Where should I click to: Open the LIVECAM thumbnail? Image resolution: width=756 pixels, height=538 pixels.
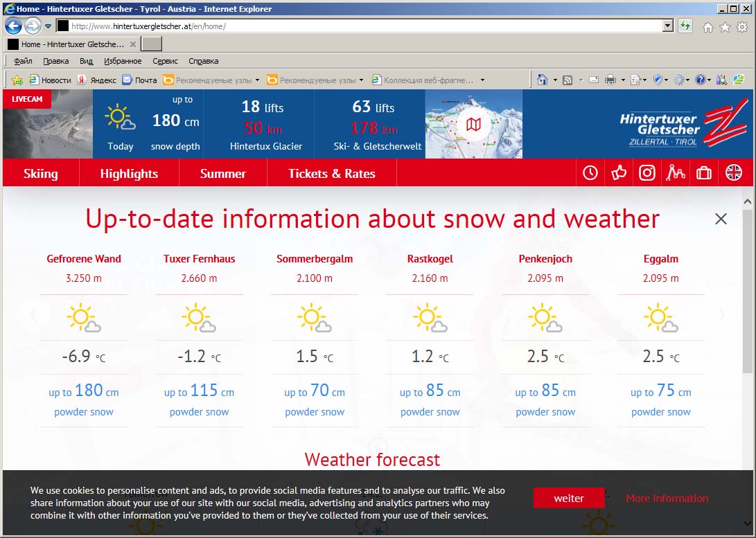pos(48,124)
